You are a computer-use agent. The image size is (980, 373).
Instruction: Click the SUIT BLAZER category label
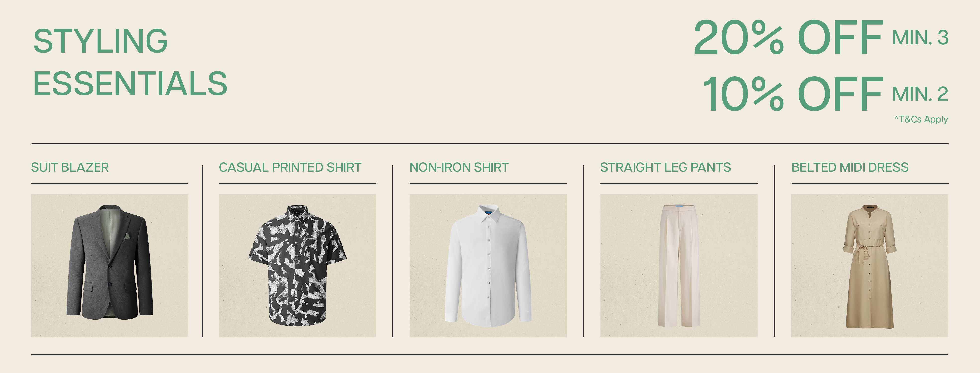[x=70, y=167]
